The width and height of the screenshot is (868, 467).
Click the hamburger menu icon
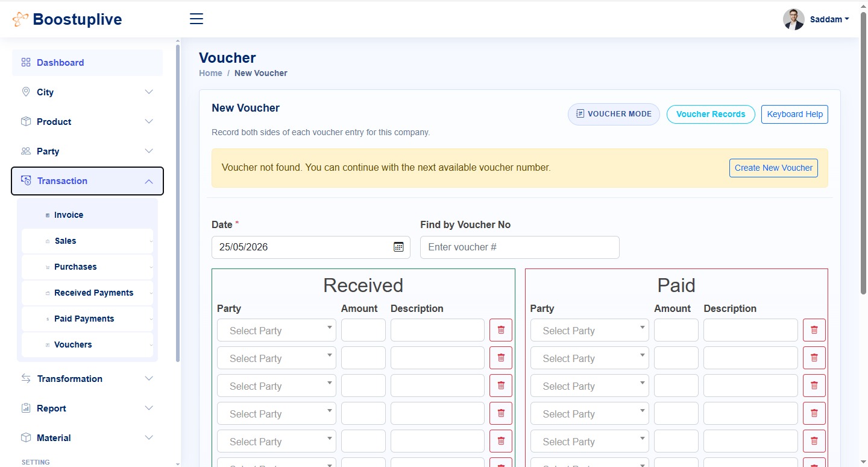click(197, 19)
